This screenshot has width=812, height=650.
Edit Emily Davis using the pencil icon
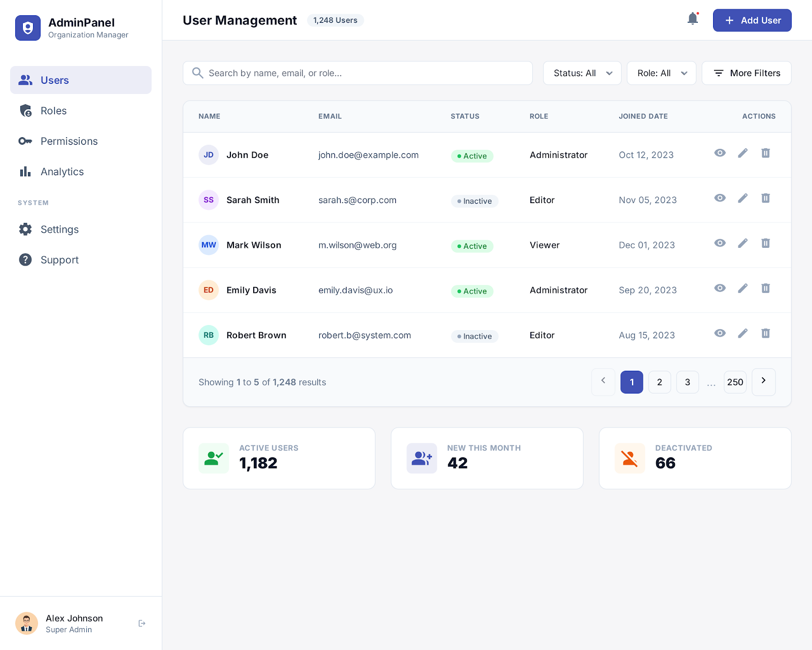[x=742, y=288]
